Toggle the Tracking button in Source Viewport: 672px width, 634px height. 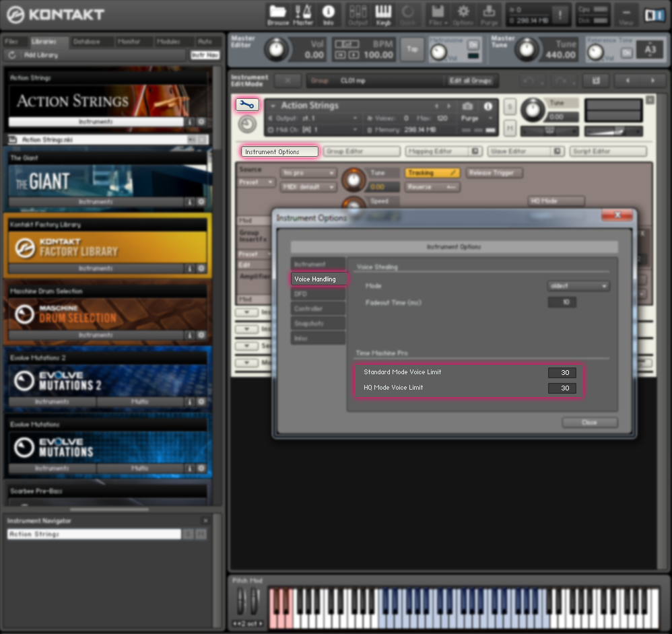click(x=432, y=173)
